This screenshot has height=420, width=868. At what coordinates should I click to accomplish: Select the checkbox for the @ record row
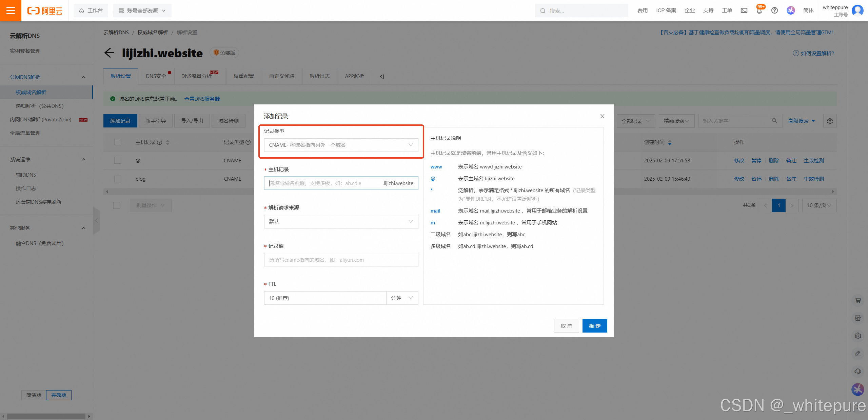point(117,160)
